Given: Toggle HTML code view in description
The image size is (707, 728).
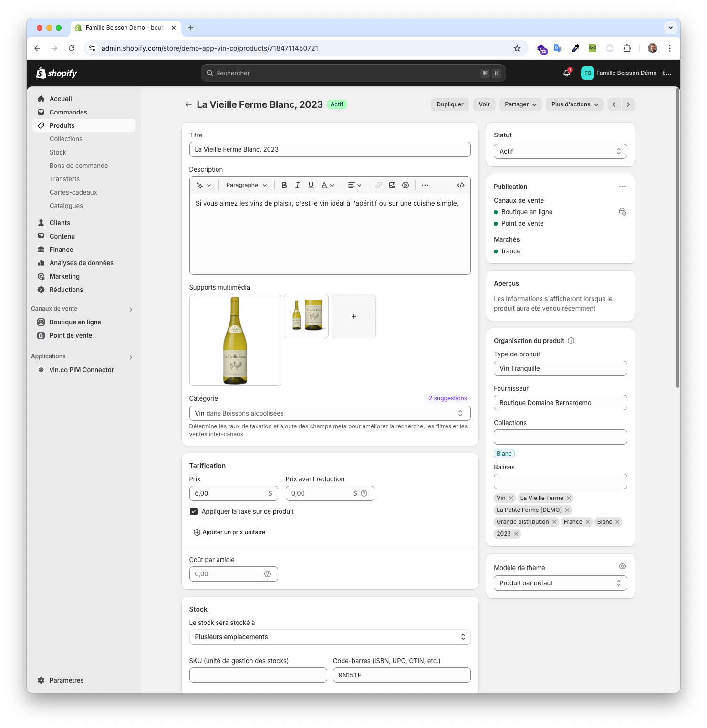Looking at the screenshot, I should [x=461, y=185].
